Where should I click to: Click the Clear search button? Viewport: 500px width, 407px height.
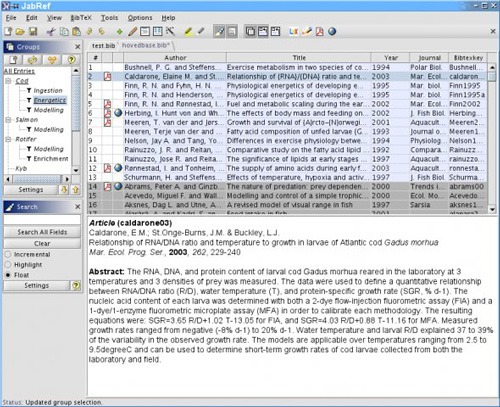[x=42, y=243]
